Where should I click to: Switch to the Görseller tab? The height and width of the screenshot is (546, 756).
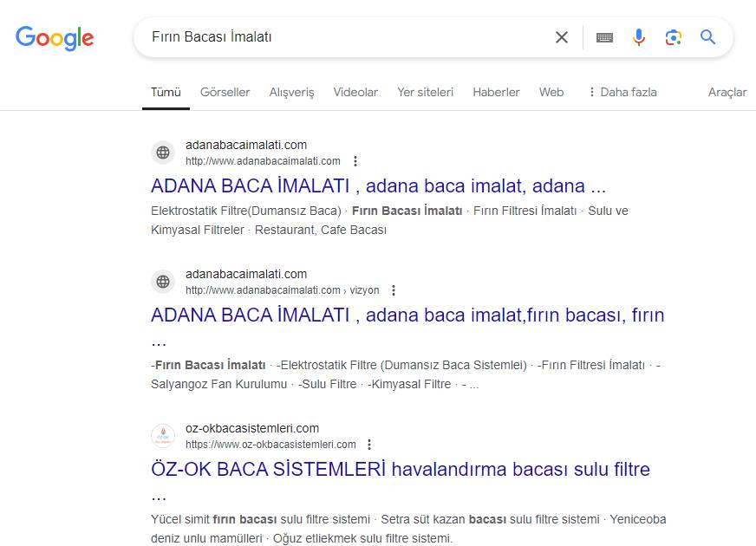coord(225,92)
